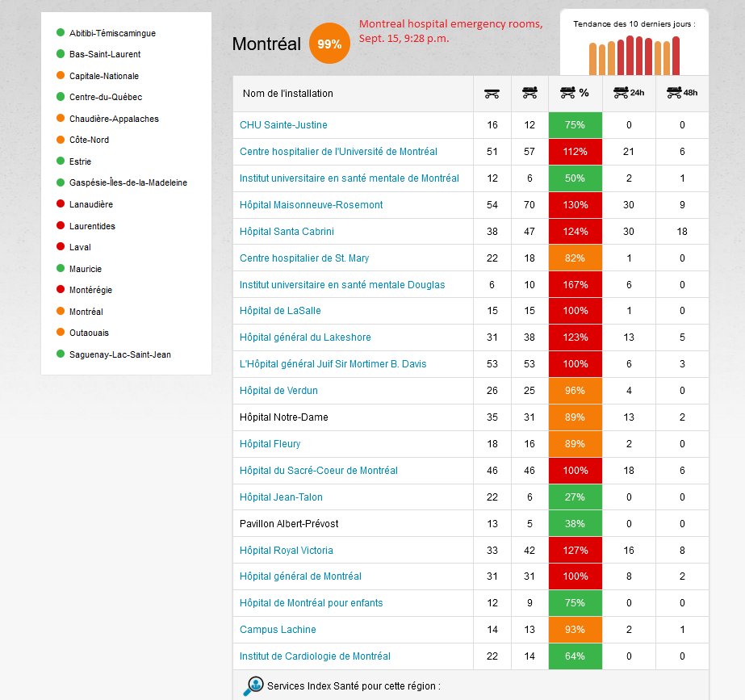Screen dimensions: 745x700
Task: Click the 'Tendance des 10 derniers jours' label
Action: pyautogui.click(x=634, y=23)
